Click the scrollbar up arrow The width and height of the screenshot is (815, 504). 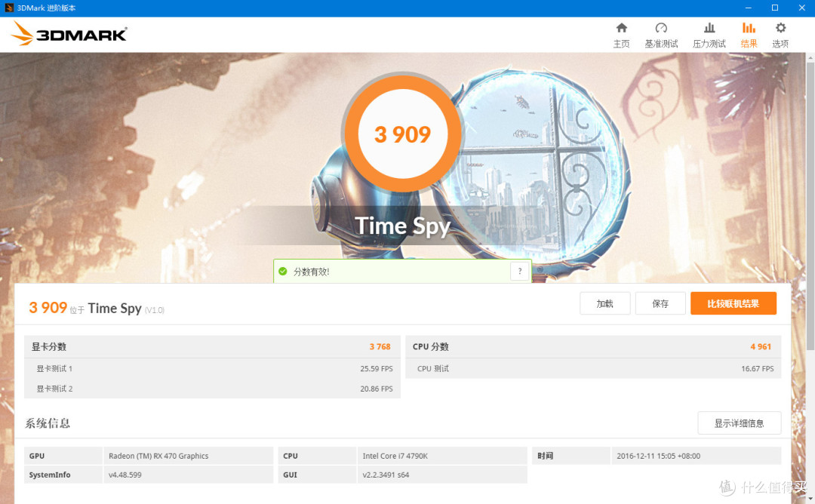click(810, 57)
